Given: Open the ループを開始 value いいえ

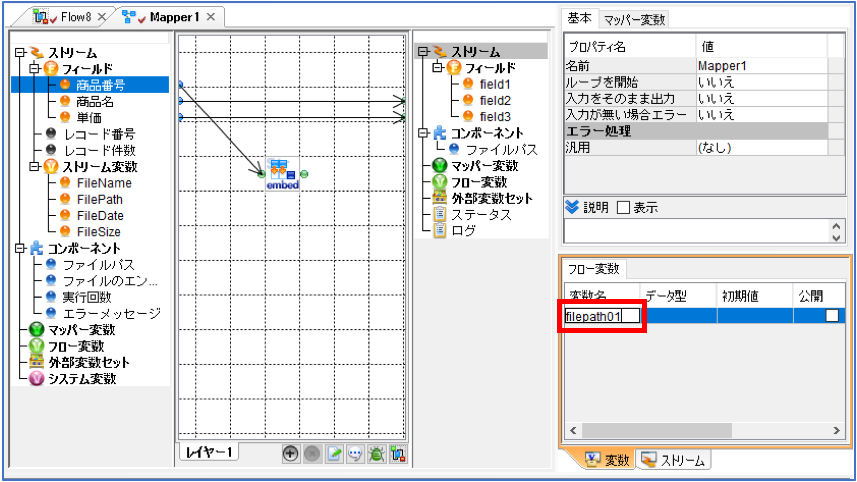Looking at the screenshot, I should coord(762,82).
